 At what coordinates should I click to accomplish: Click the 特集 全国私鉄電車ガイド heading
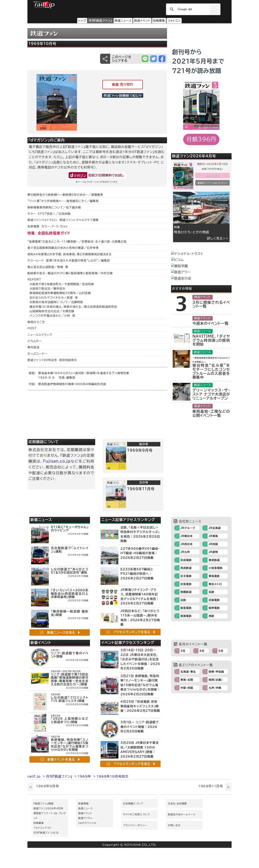pos(49,233)
